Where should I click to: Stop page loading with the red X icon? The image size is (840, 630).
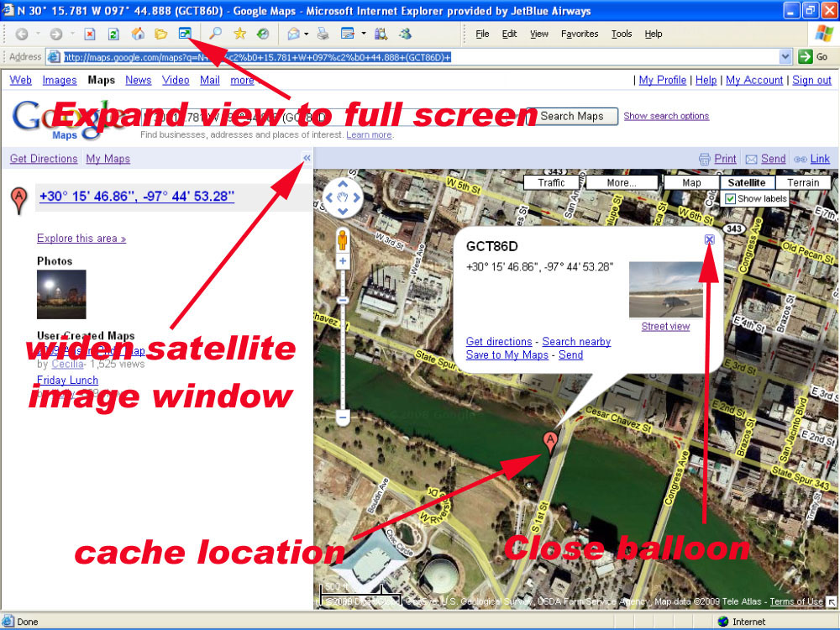tap(90, 34)
